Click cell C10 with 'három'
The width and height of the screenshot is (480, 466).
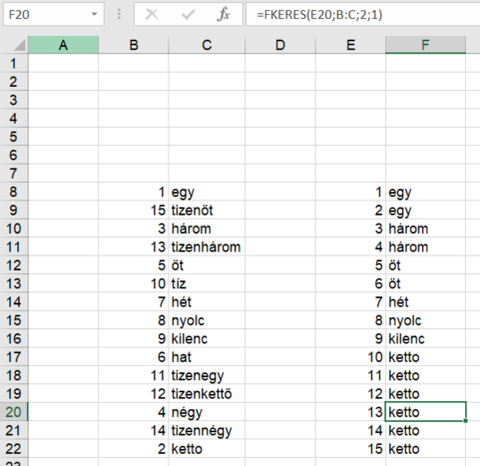click(207, 229)
